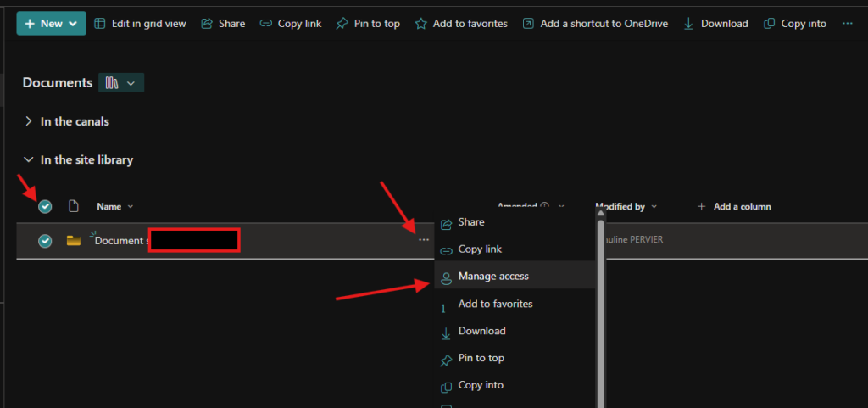Image resolution: width=868 pixels, height=408 pixels.
Task: Click the Download arrow icon in toolbar
Action: coord(689,24)
